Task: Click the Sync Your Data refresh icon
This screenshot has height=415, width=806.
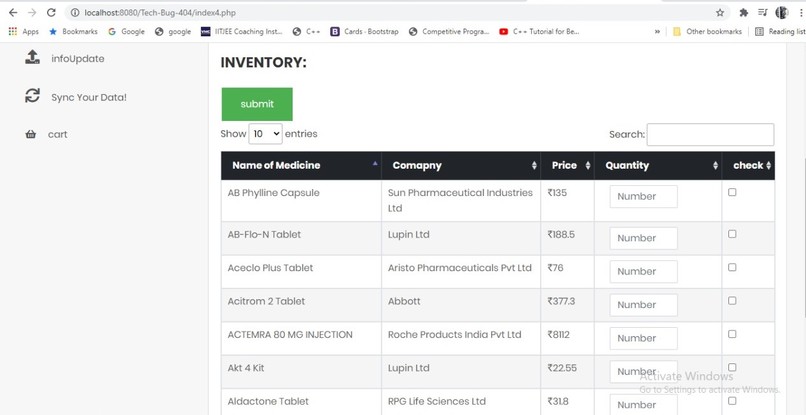Action: (32, 96)
